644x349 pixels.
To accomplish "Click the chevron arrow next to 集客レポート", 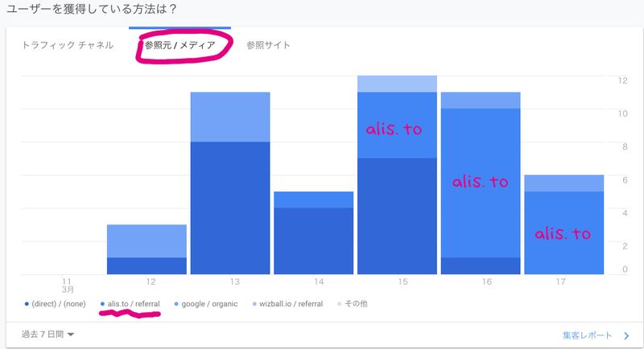I will tap(626, 335).
